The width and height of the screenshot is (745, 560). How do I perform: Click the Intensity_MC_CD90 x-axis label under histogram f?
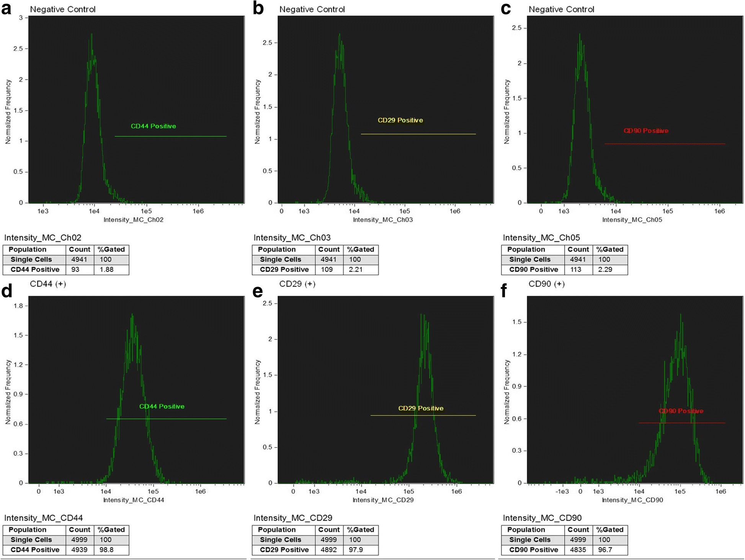coord(632,500)
